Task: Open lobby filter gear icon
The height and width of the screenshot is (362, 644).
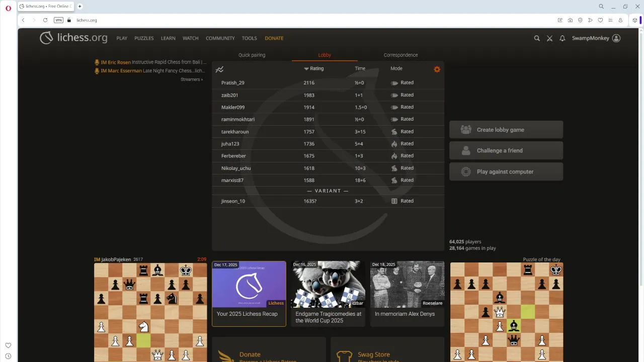Action: 437,69
